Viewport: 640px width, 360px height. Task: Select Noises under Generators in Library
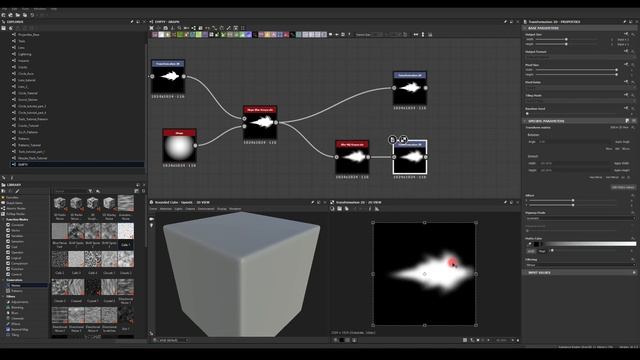coord(16,285)
